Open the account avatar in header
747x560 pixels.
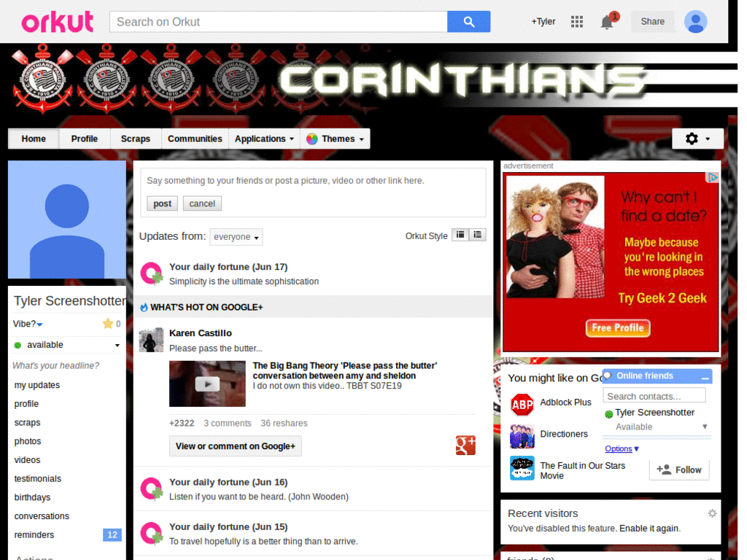[695, 22]
